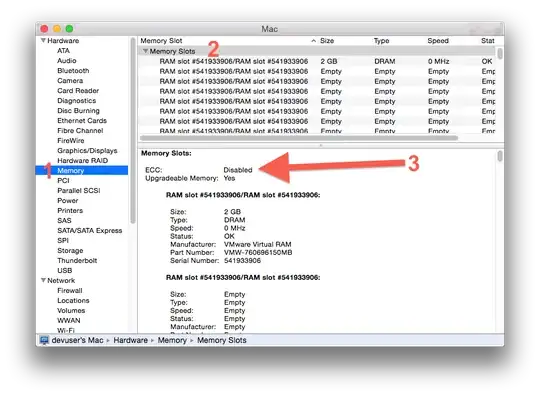This screenshot has height=396, width=540.
Task: Select the RAM slot row with 2 GB
Action: [x=317, y=61]
